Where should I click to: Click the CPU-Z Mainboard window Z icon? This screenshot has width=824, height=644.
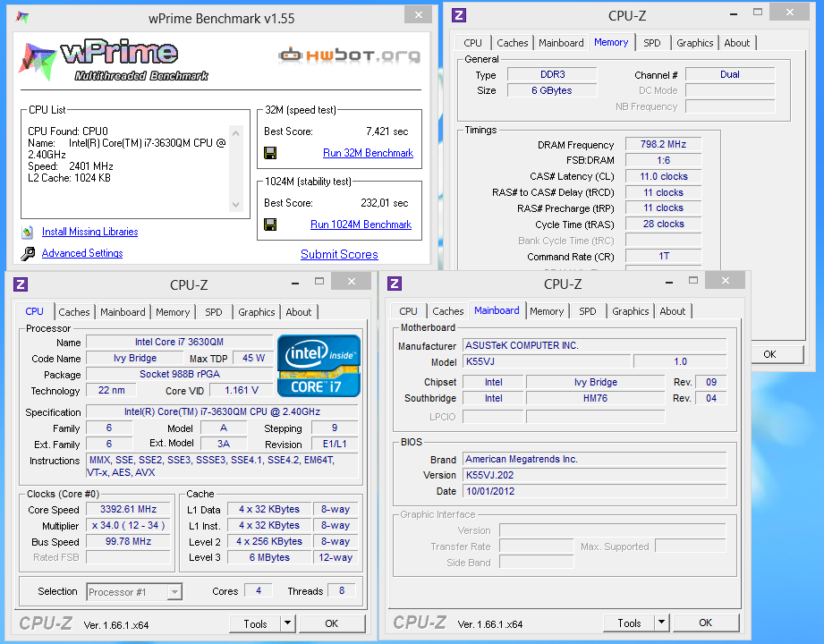pyautogui.click(x=395, y=284)
